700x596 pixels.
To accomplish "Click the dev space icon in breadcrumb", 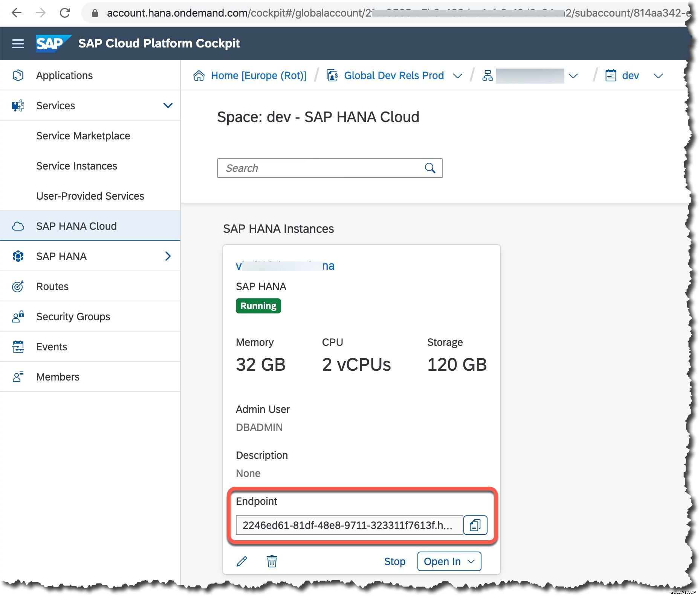I will click(611, 75).
